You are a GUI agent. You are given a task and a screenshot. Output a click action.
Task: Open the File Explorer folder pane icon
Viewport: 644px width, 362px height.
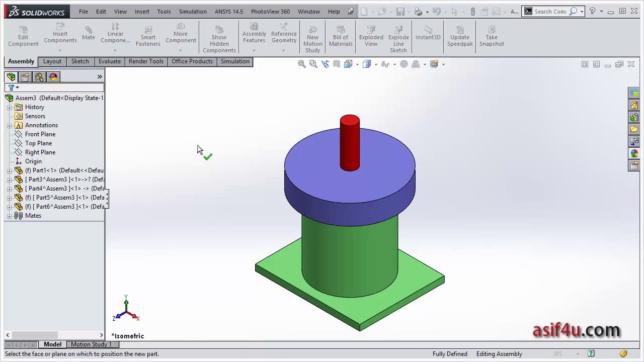point(634,130)
